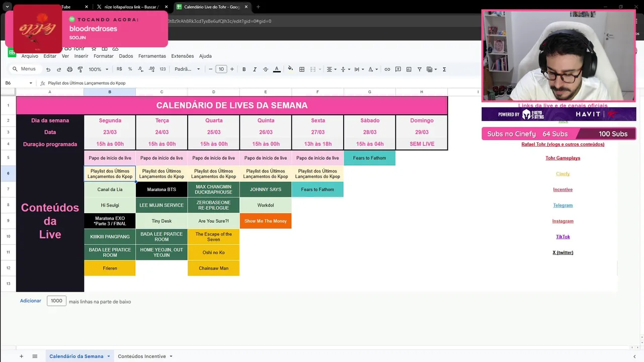Viewport: 644px width, 362px height.
Task: Toggle italic formatting
Action: [255, 69]
